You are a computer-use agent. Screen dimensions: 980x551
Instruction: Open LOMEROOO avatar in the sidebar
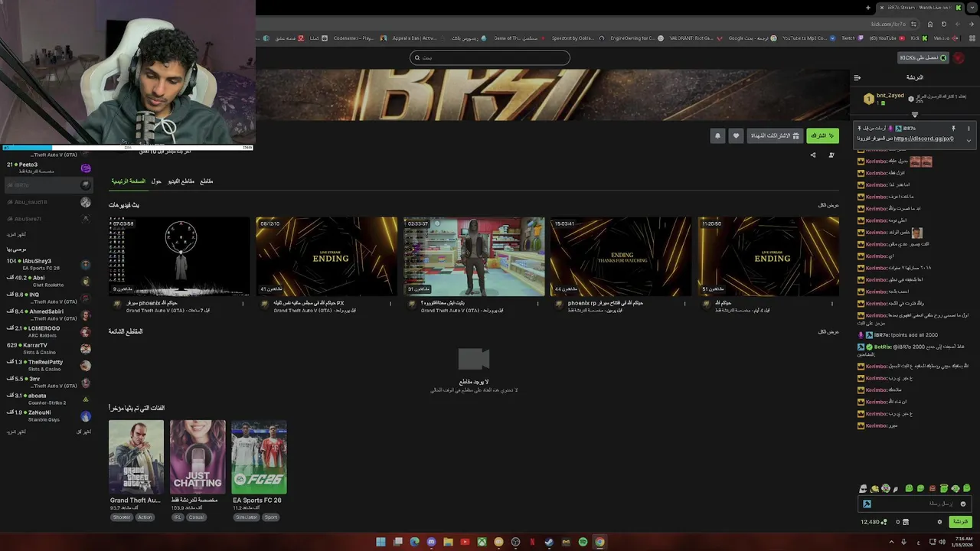coord(86,332)
